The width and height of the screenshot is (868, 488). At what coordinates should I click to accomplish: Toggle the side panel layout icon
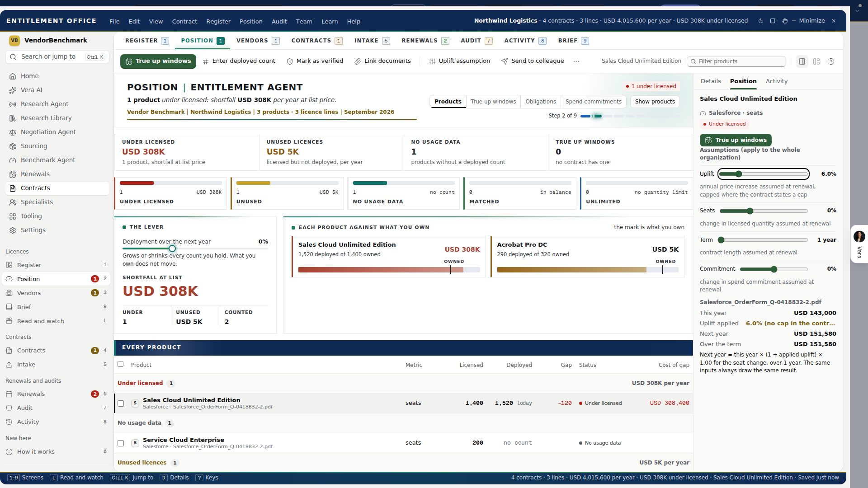802,61
